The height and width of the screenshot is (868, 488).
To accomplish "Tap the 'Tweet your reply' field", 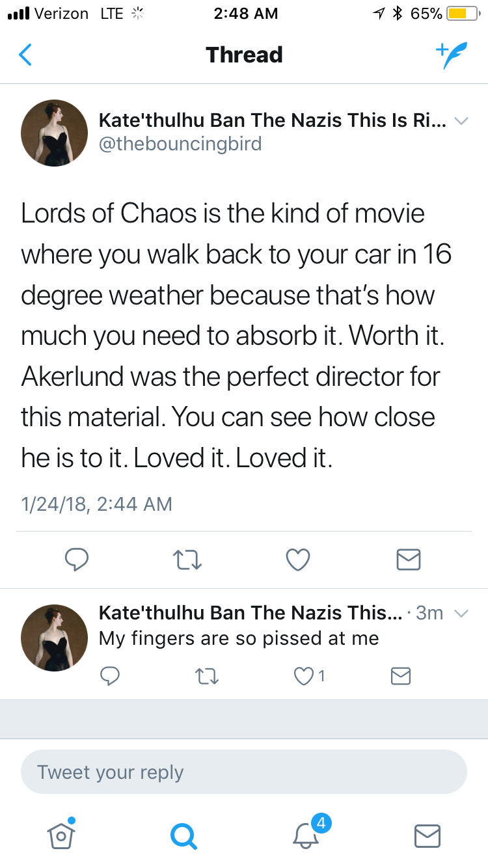I will [244, 772].
